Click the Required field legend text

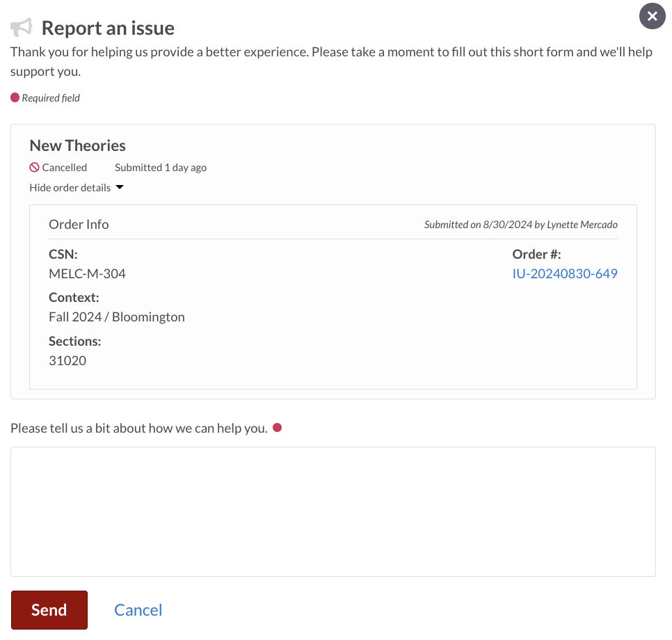[51, 97]
